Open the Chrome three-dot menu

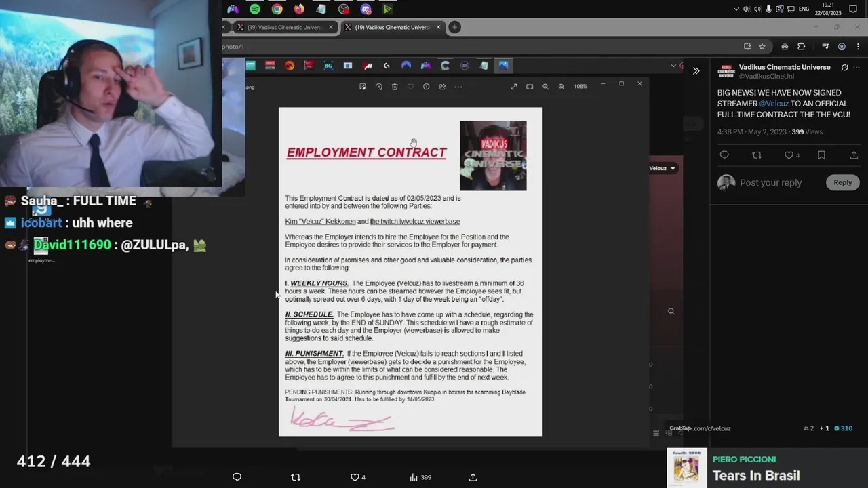(858, 47)
